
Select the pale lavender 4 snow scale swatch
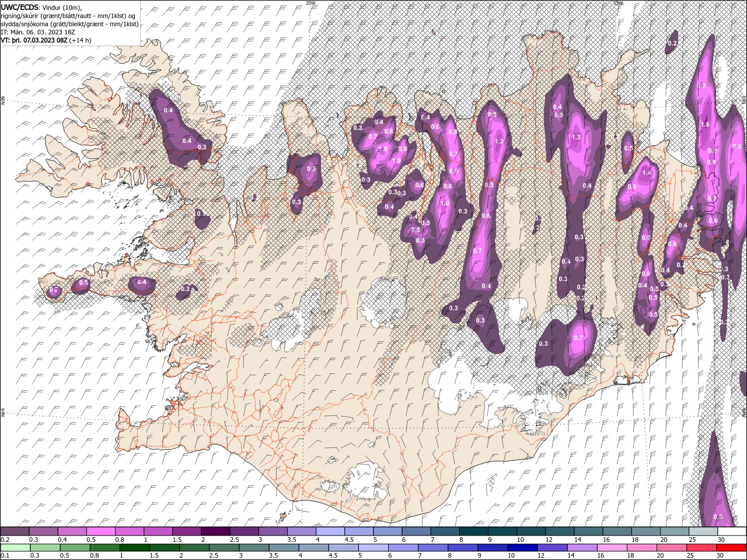point(330,531)
